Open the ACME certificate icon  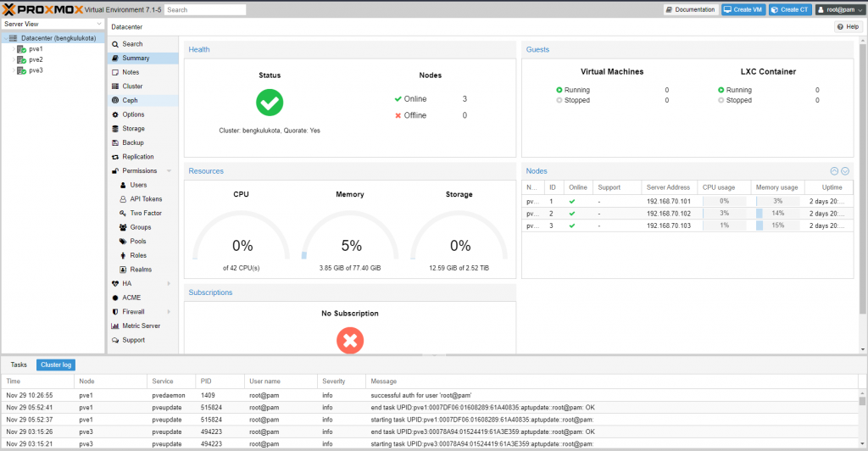[115, 298]
